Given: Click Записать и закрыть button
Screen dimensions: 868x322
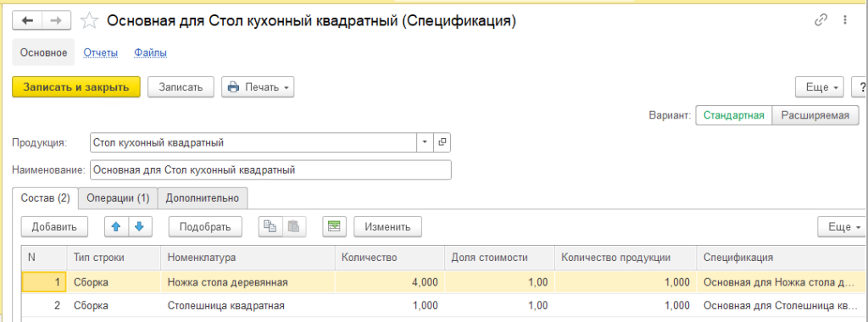Looking at the screenshot, I should point(75,87).
